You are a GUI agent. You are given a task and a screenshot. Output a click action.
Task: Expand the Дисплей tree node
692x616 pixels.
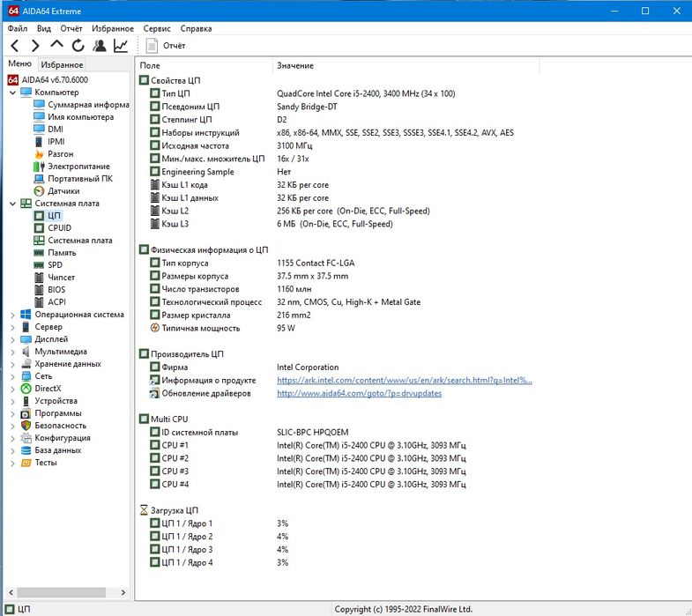pyautogui.click(x=13, y=340)
